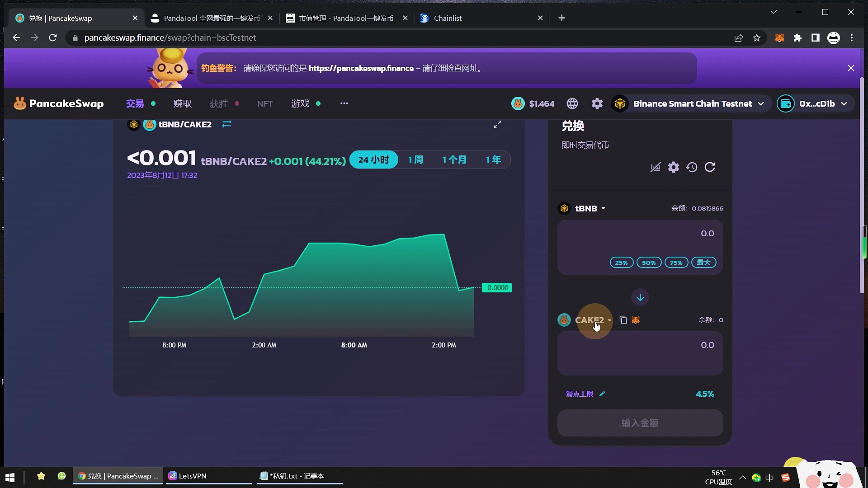The width and height of the screenshot is (868, 488).
Task: Flip the tBNB/CAKE2 pair direction arrows
Action: [226, 124]
